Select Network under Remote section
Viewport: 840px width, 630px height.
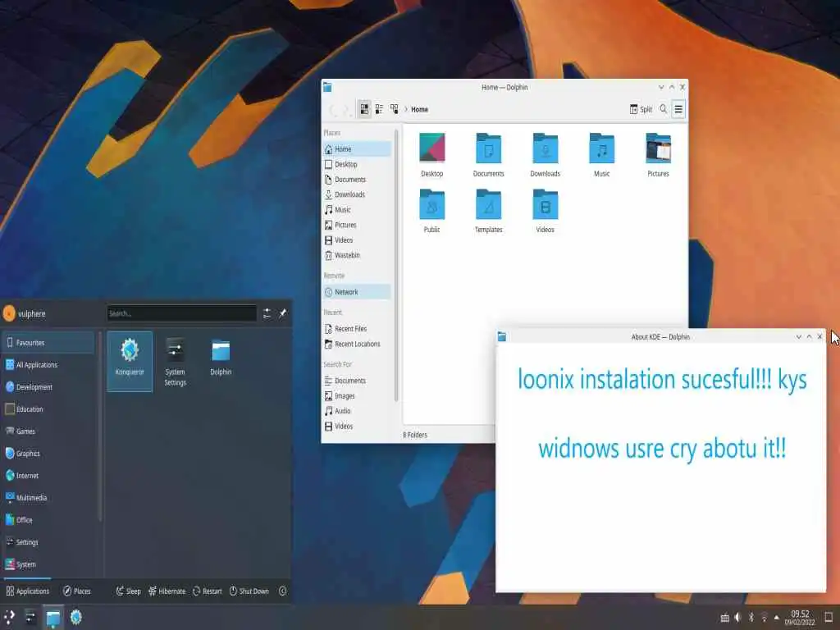pos(358,292)
